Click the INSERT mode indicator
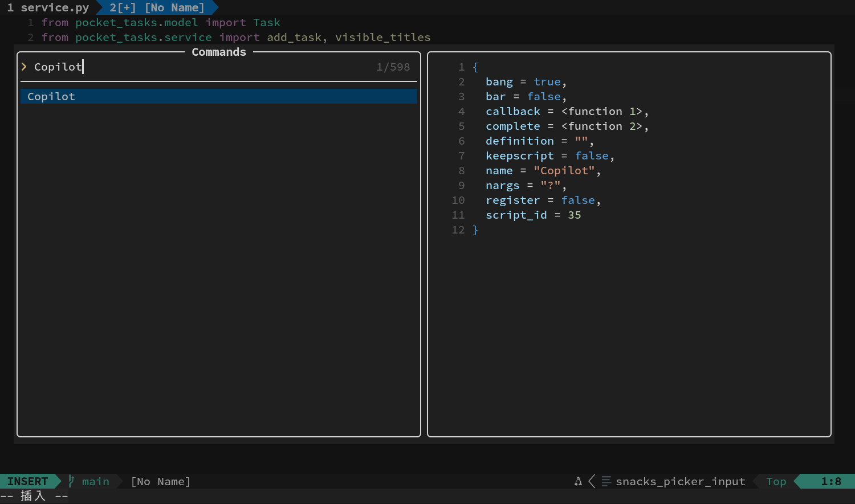 pos(27,481)
